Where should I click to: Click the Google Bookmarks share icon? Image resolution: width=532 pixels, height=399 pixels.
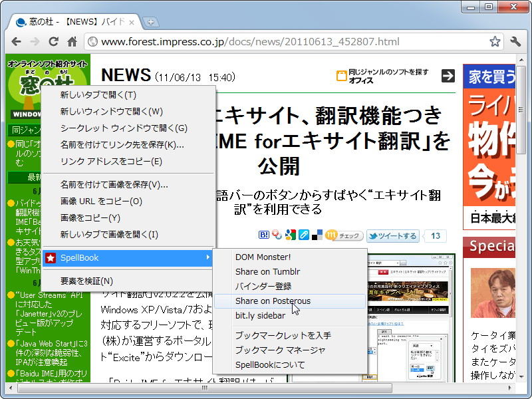(x=291, y=235)
